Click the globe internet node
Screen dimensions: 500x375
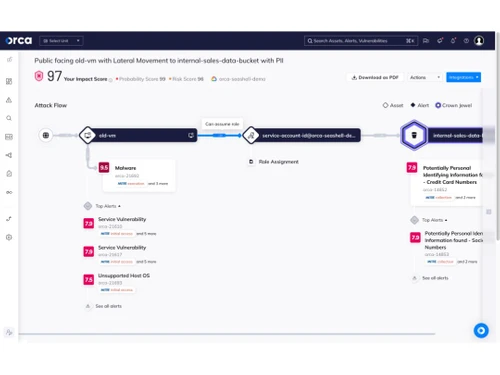click(x=46, y=135)
